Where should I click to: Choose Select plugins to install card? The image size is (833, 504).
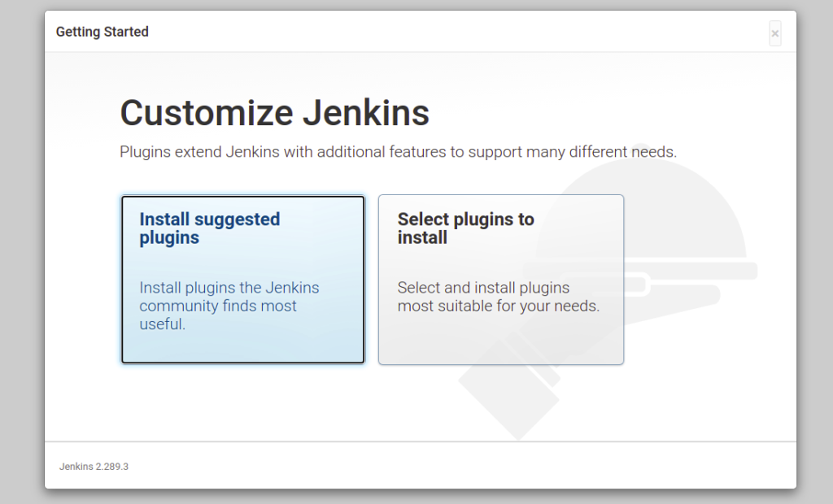[501, 280]
